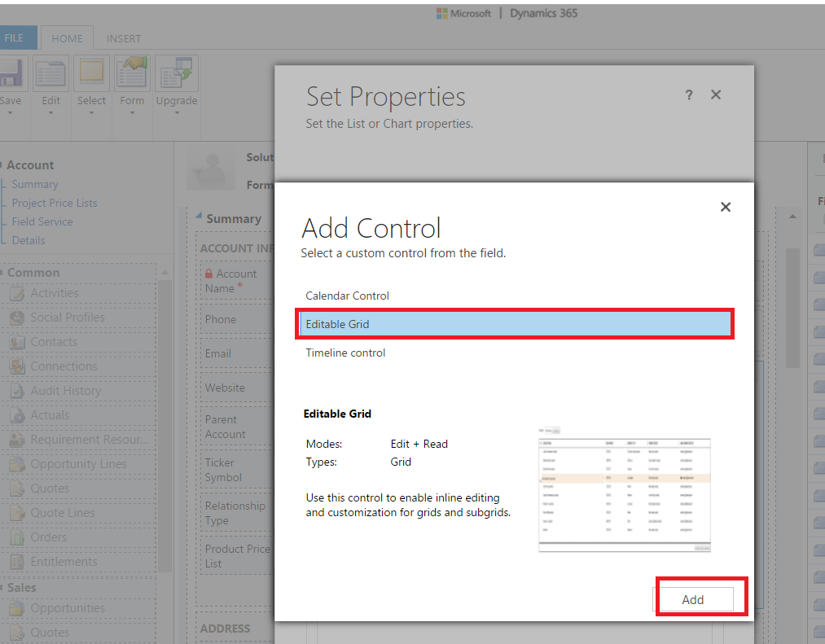
Task: Switch to the INSERT ribbon tab
Action: click(x=123, y=37)
